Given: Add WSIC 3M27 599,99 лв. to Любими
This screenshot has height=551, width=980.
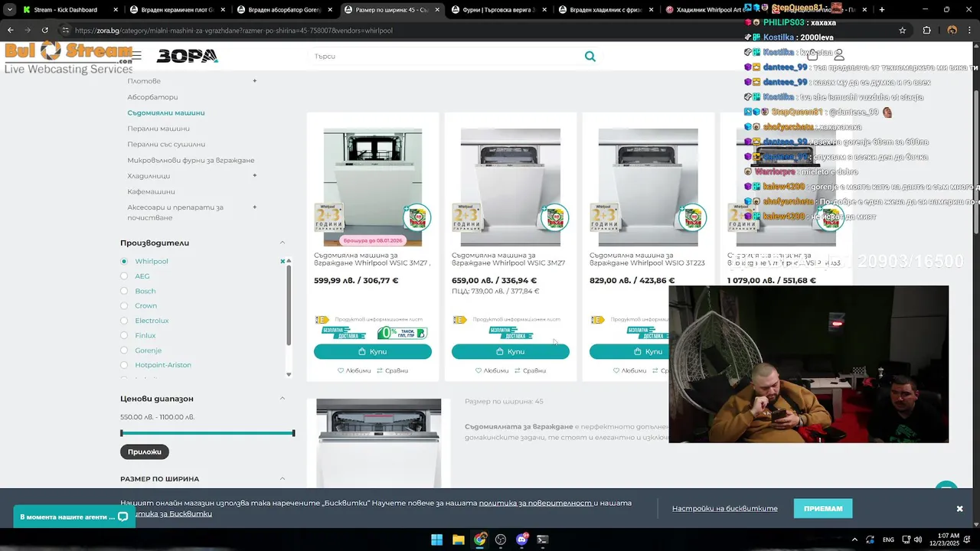Looking at the screenshot, I should 354,370.
